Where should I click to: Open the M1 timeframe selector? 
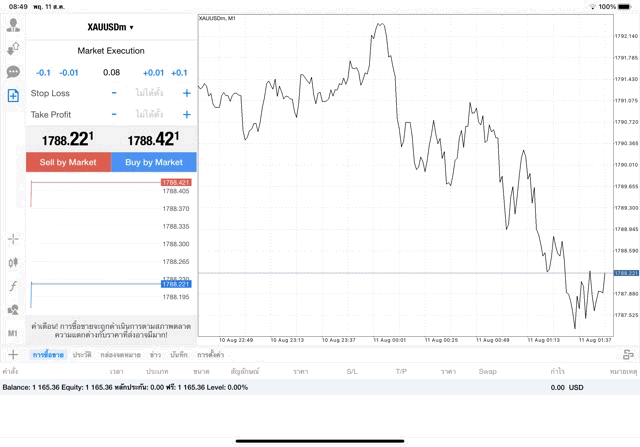coord(13,333)
